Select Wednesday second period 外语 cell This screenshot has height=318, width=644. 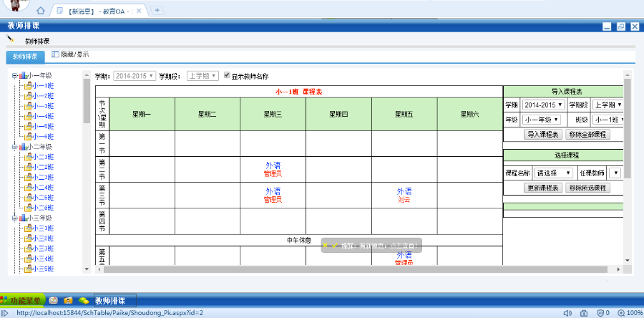click(273, 169)
